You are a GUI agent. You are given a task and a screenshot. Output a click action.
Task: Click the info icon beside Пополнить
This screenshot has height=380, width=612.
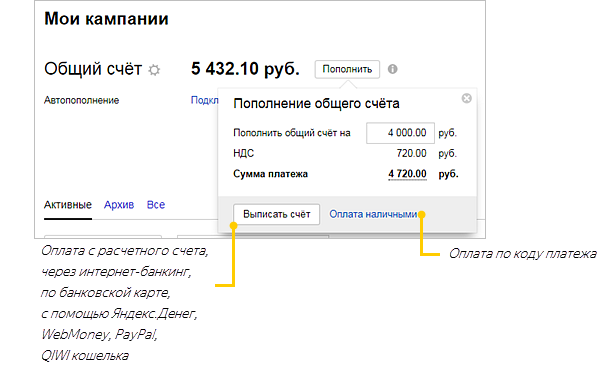(x=392, y=69)
